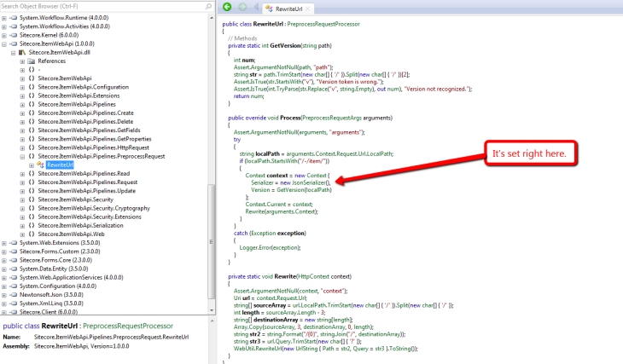Select Sitecore.ItemWebApi.Pipelines namespace
Screen dimensions: 623x364
click(77, 104)
